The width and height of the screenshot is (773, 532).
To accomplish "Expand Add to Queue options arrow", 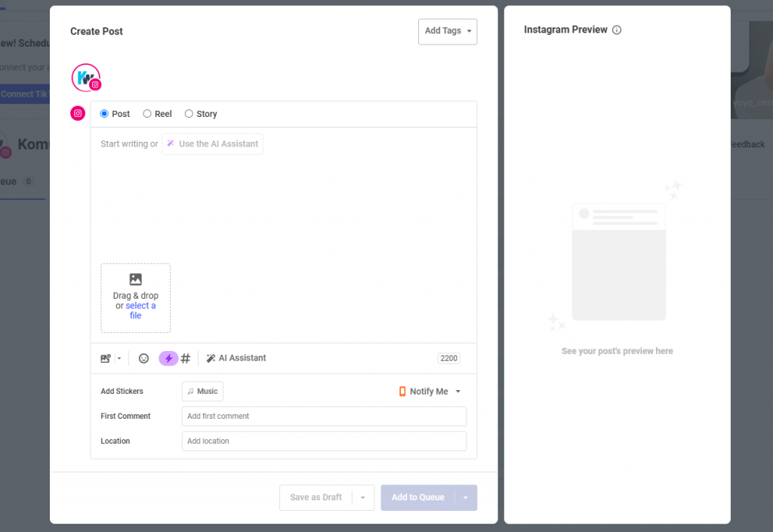I will (x=465, y=498).
